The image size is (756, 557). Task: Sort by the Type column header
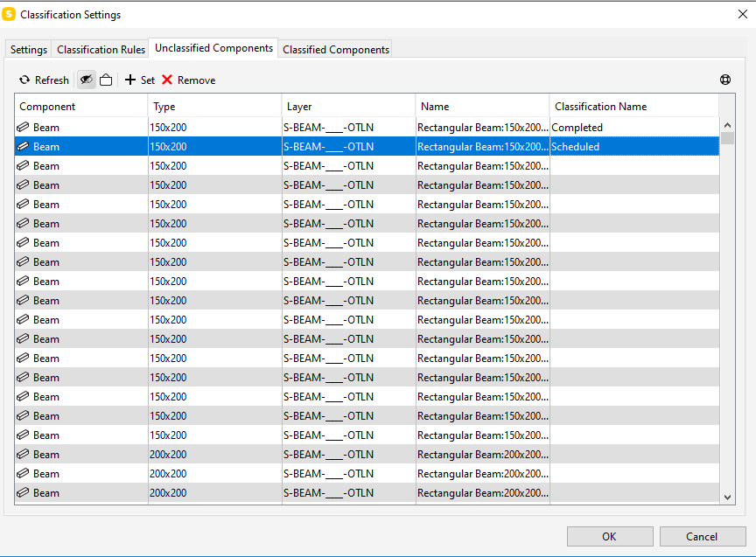click(214, 107)
